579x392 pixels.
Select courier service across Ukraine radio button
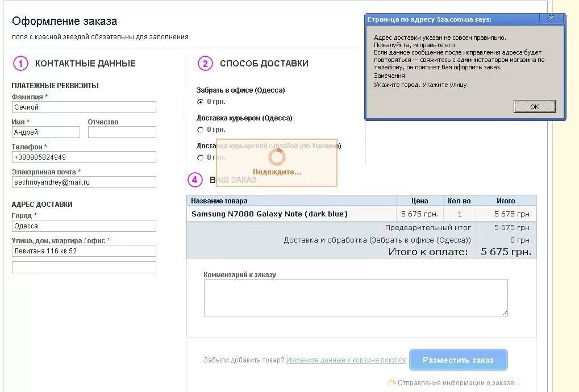coord(200,157)
